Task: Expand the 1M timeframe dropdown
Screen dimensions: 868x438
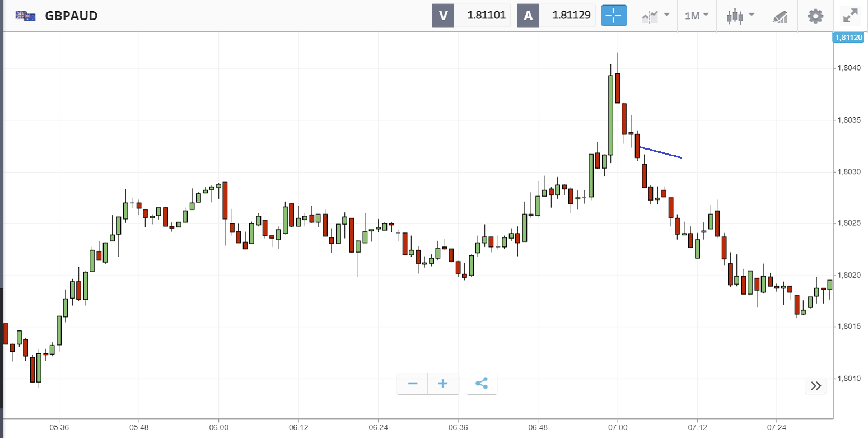Action: pos(697,16)
